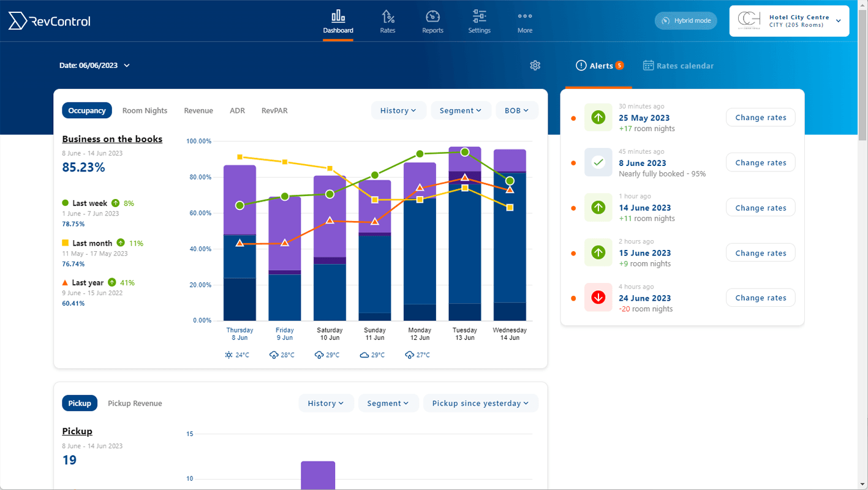Open the BOB dropdown
This screenshot has height=490, width=868.
[517, 110]
